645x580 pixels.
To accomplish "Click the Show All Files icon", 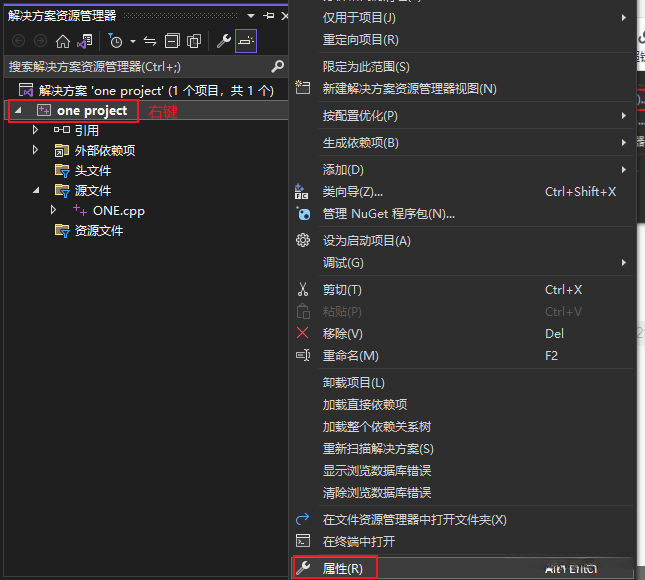I will [194, 41].
